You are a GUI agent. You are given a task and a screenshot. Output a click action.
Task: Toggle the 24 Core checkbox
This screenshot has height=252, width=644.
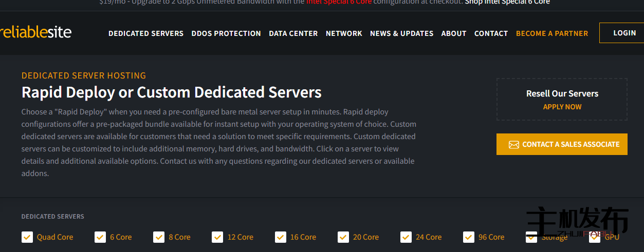click(x=406, y=237)
